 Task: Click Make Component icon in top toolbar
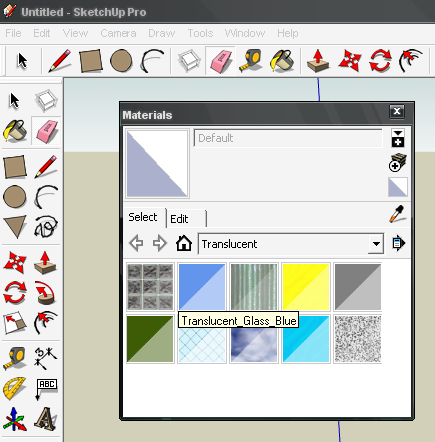pyautogui.click(x=189, y=61)
